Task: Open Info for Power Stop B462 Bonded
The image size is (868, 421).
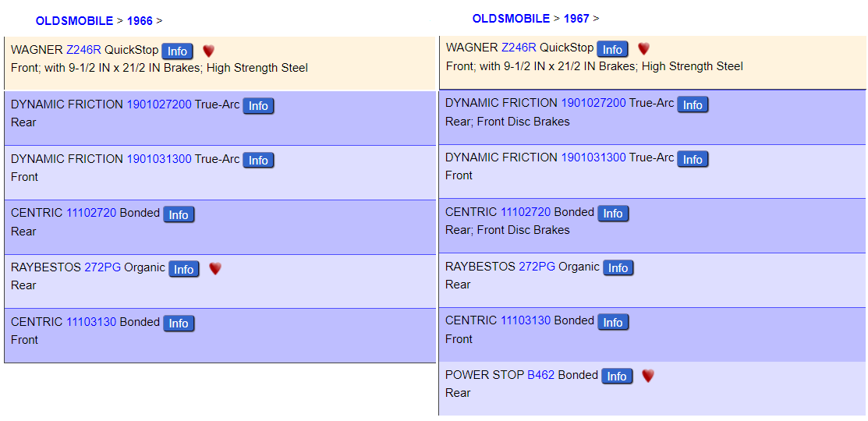Action: pyautogui.click(x=616, y=377)
